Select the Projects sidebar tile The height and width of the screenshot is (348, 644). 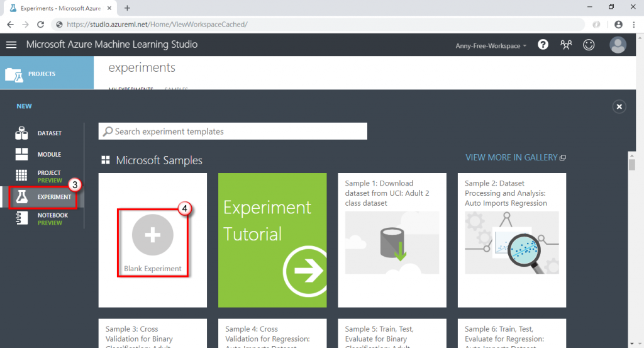(47, 73)
